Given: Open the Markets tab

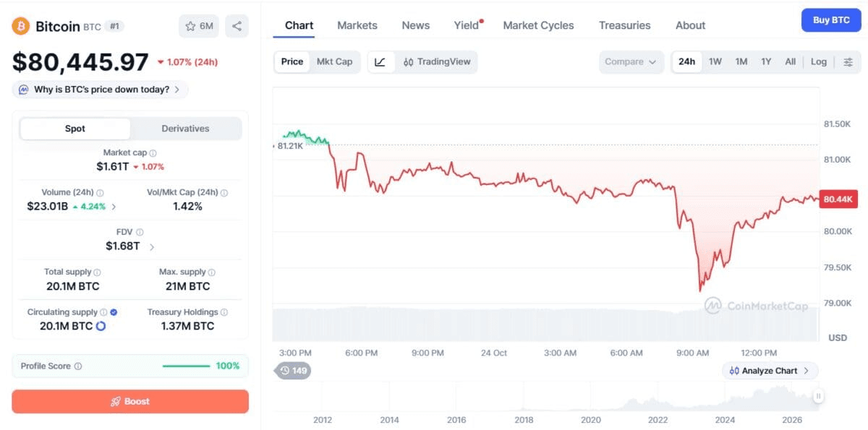Looking at the screenshot, I should pos(357,25).
